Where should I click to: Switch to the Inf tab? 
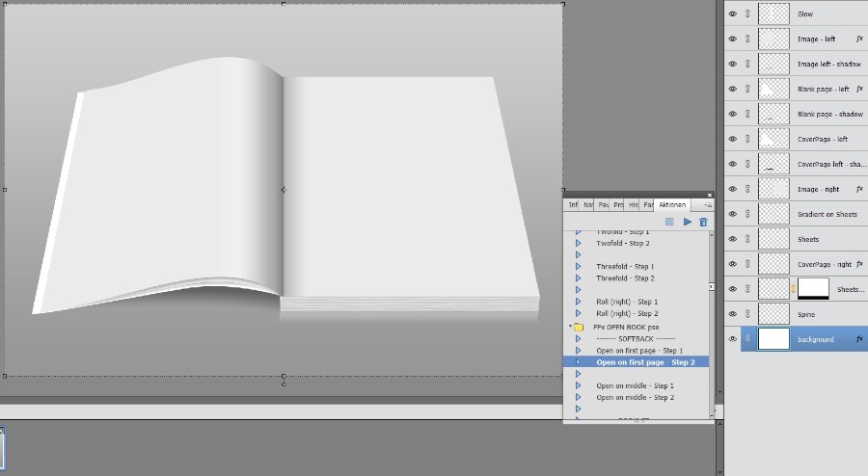[x=573, y=205]
